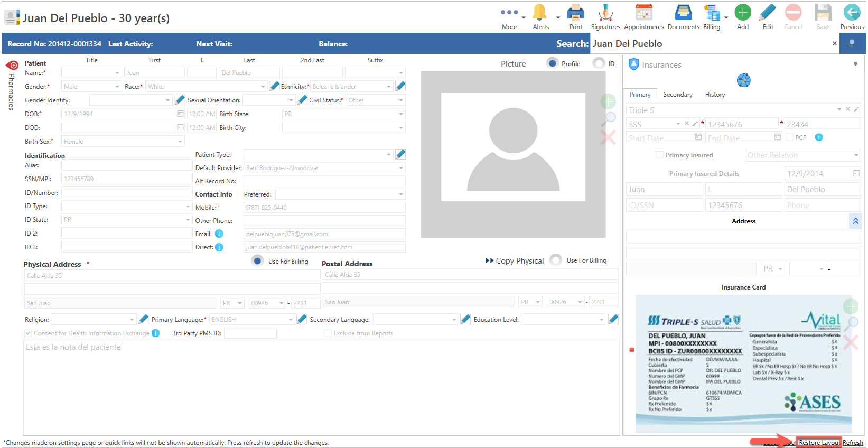This screenshot has height=448, width=868.
Task: Edit the Race list with pencil icon
Action: 274,86
